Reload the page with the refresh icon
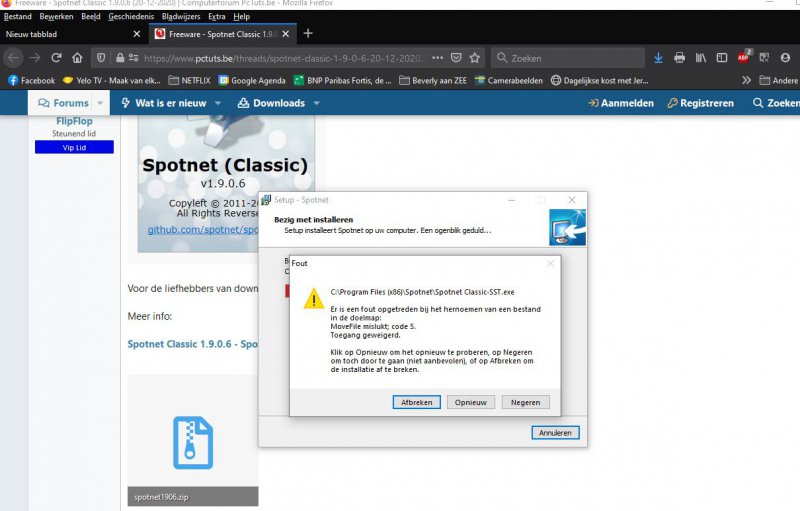Viewport: 800px width, 511px height. pyautogui.click(x=56, y=58)
